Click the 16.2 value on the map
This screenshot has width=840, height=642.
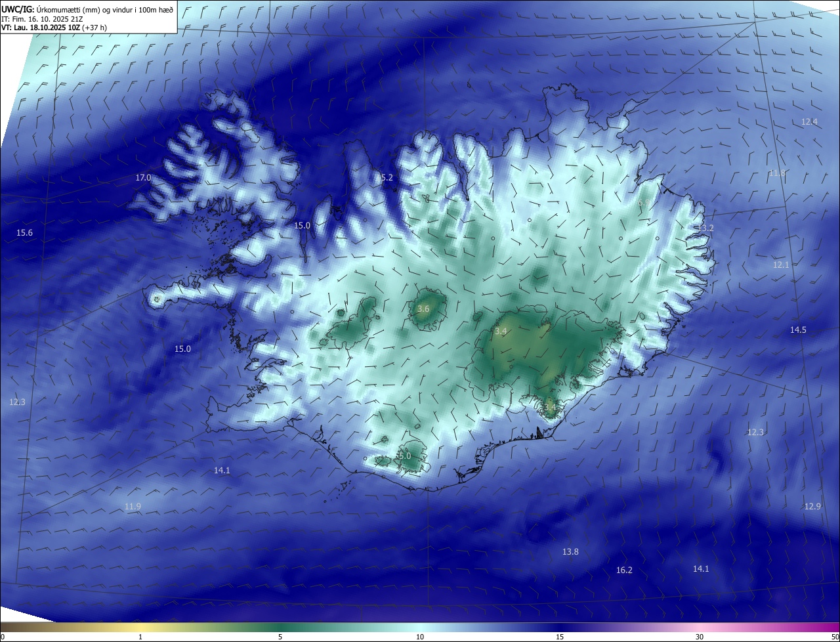624,570
